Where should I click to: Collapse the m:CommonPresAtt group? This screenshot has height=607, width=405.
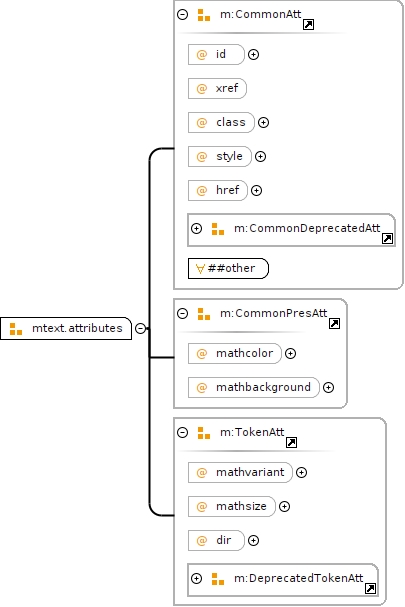pos(182,313)
